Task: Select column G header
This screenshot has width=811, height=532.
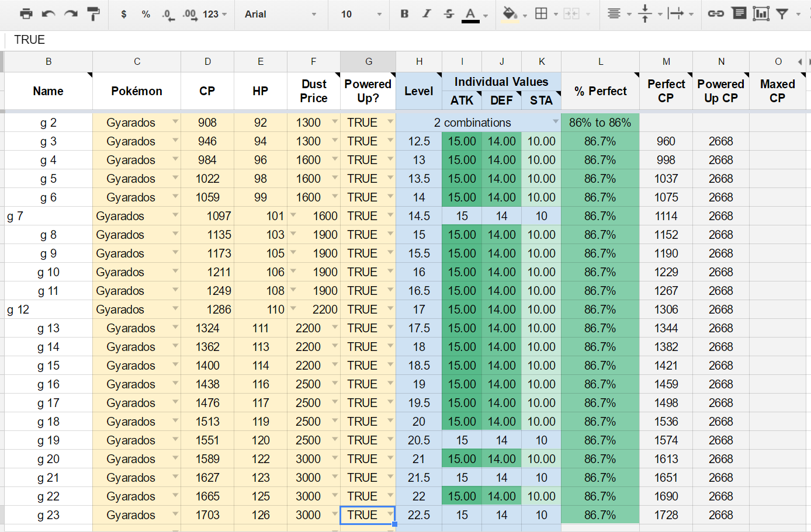Action: [x=368, y=61]
